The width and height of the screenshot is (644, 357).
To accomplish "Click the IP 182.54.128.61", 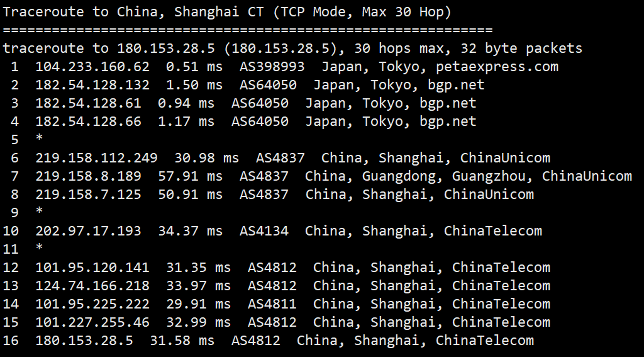I will (88, 103).
